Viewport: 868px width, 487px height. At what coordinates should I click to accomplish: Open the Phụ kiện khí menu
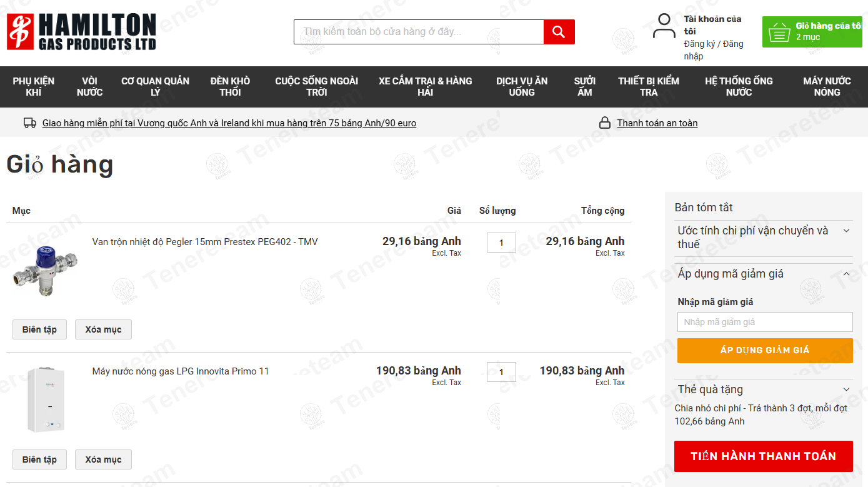34,87
